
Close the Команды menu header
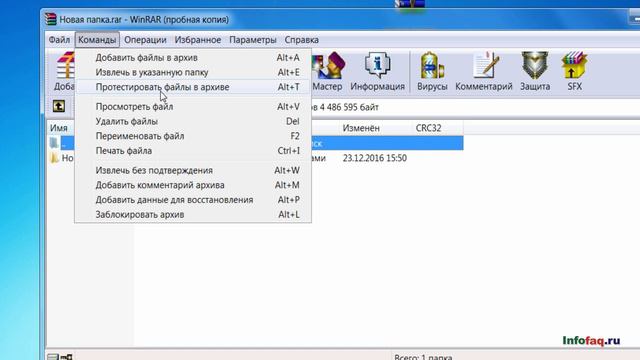click(x=97, y=40)
